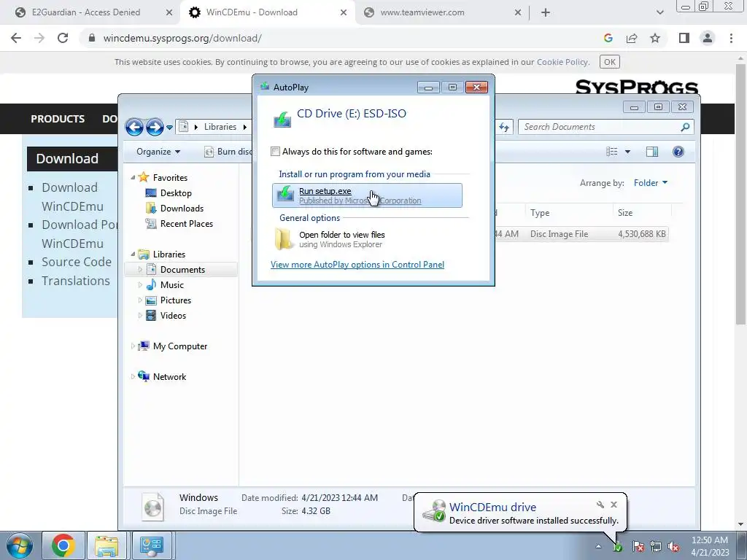Open the Cookie Policy link

click(562, 62)
